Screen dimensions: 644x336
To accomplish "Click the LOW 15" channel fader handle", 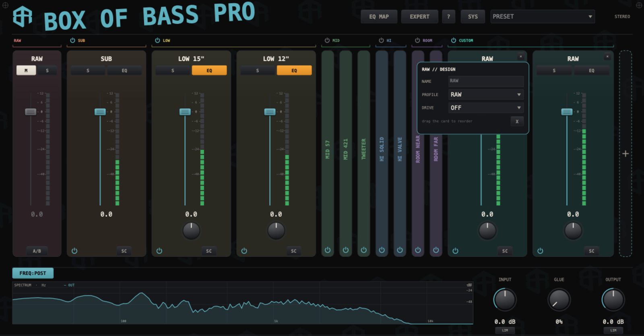I will point(185,112).
